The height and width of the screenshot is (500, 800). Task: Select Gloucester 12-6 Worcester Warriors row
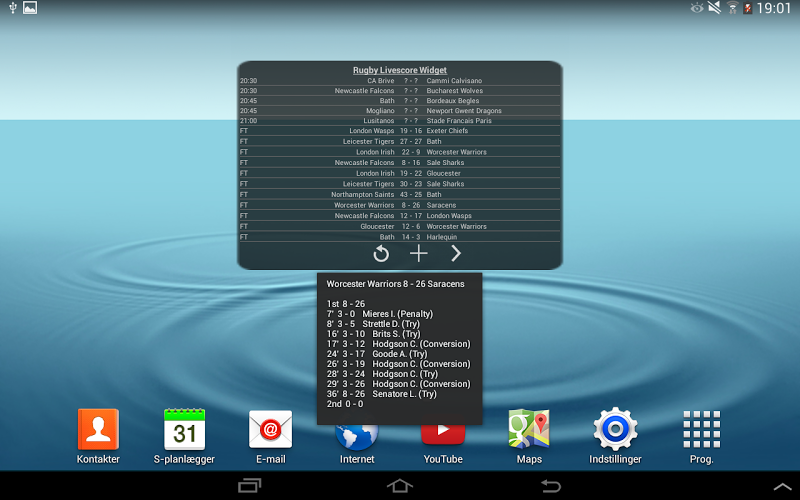[399, 227]
